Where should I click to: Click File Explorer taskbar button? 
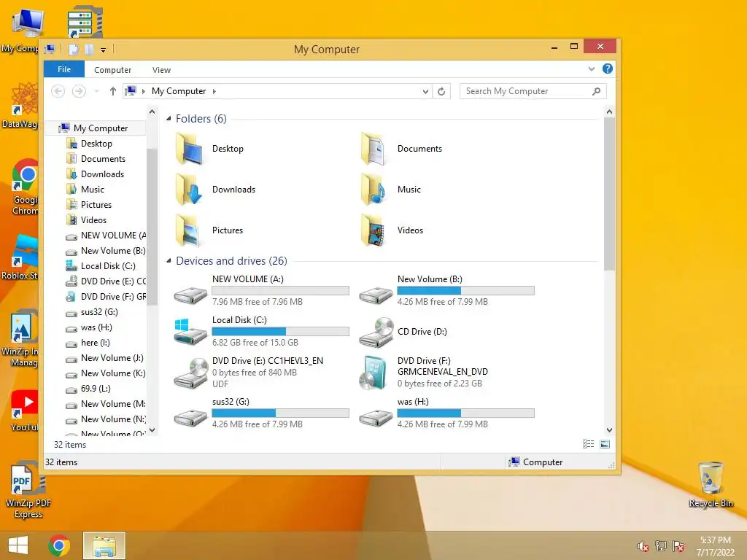(x=104, y=545)
